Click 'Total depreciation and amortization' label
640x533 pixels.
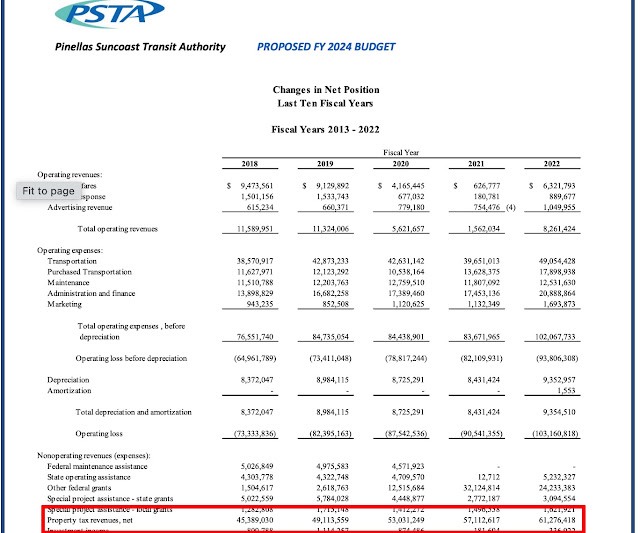coord(133,412)
